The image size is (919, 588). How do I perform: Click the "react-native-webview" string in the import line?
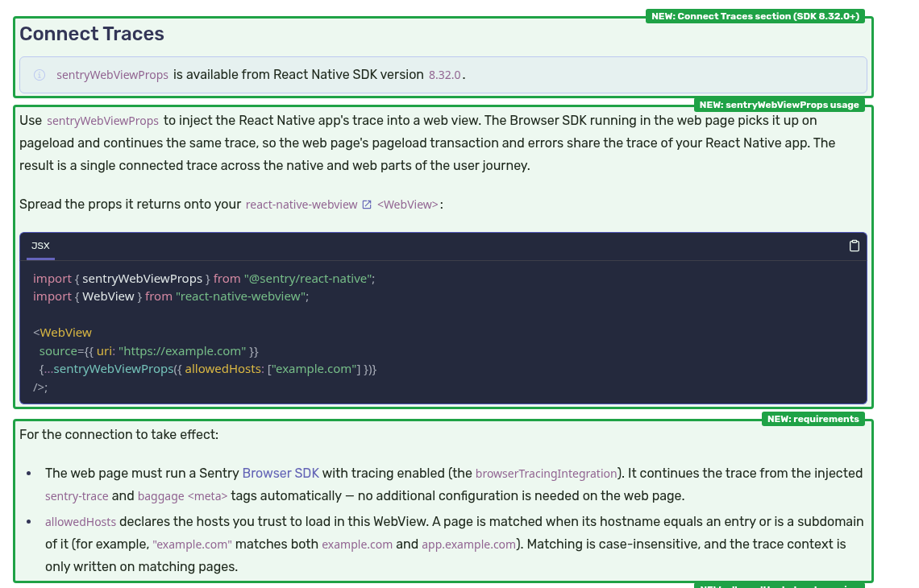pos(240,297)
